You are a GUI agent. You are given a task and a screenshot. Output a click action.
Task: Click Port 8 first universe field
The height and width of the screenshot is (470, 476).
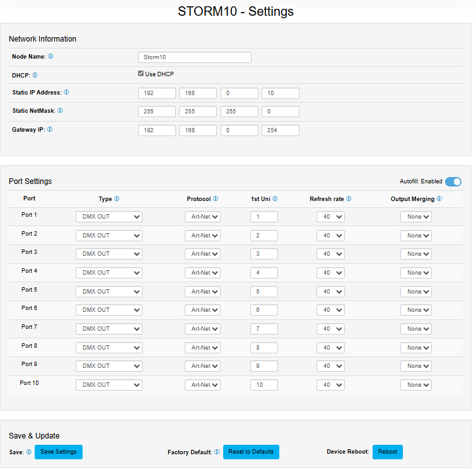pos(264,348)
